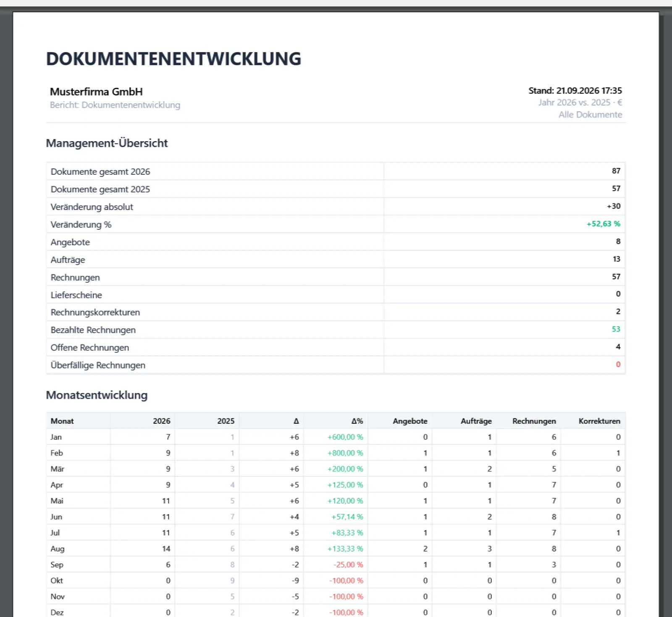The height and width of the screenshot is (617, 672).
Task: Click the +800,00 % value for Feb
Action: pos(345,453)
